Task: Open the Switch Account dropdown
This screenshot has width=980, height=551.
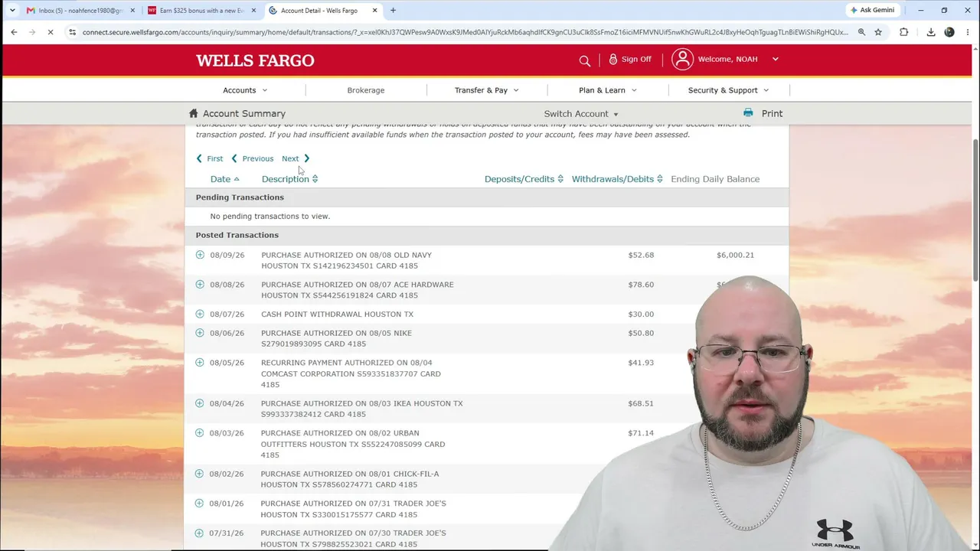Action: [581, 114]
